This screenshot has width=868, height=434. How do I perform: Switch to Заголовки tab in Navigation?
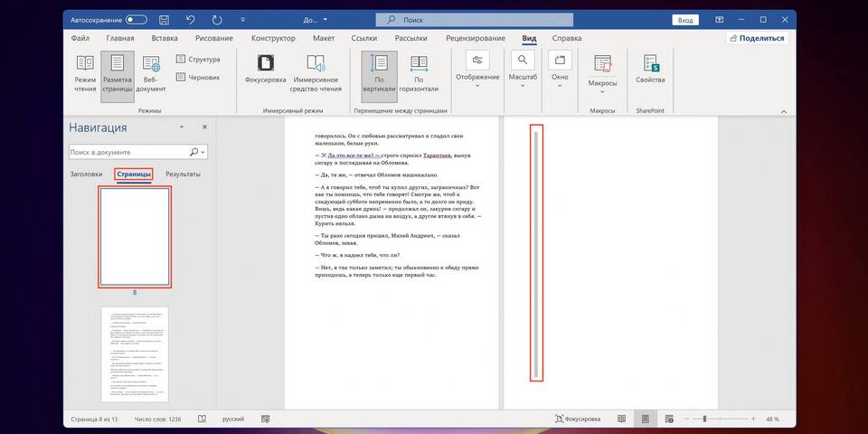[x=86, y=174]
